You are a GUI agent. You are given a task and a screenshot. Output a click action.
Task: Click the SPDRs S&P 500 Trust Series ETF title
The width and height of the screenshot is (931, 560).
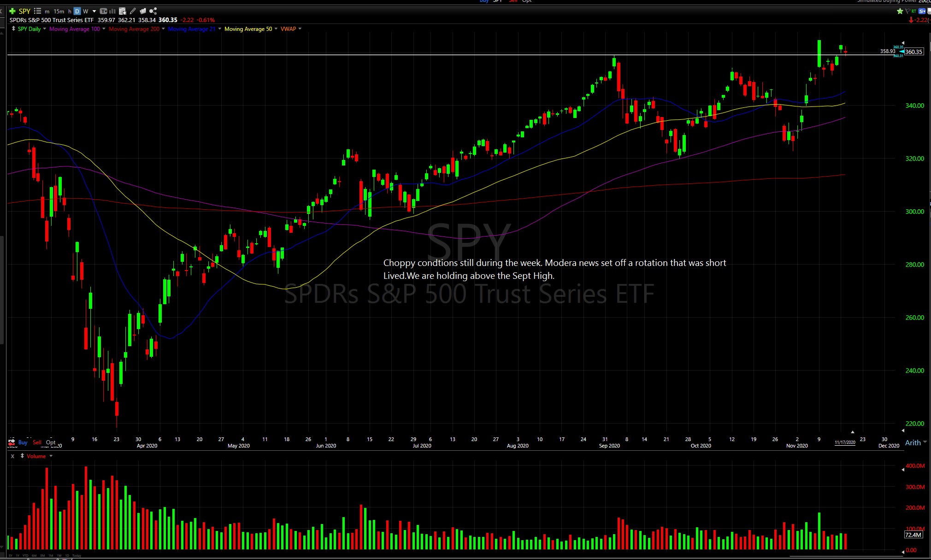(52, 20)
